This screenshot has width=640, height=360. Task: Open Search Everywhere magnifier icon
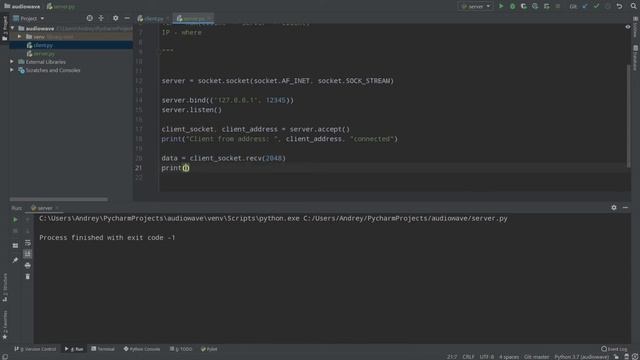633,6
